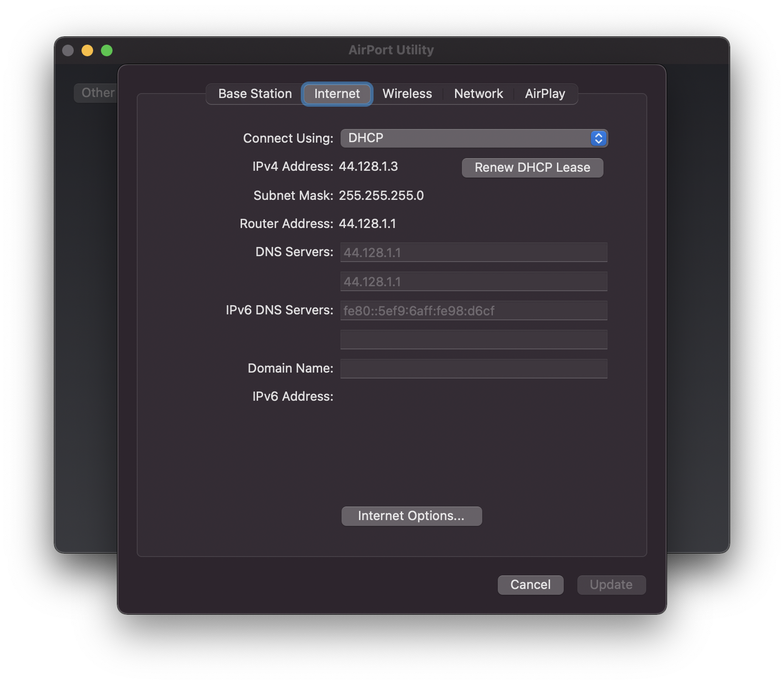Viewport: 784px width, 686px height.
Task: Open the Wireless tab
Action: (407, 94)
